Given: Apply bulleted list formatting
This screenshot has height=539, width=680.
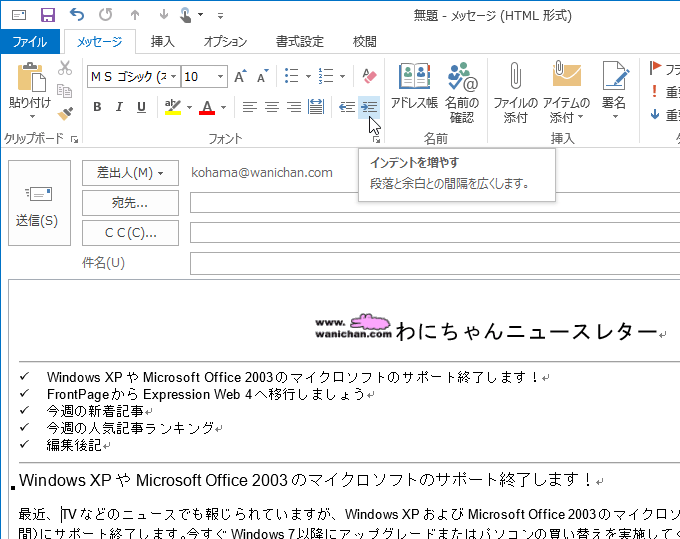Looking at the screenshot, I should pyautogui.click(x=292, y=76).
